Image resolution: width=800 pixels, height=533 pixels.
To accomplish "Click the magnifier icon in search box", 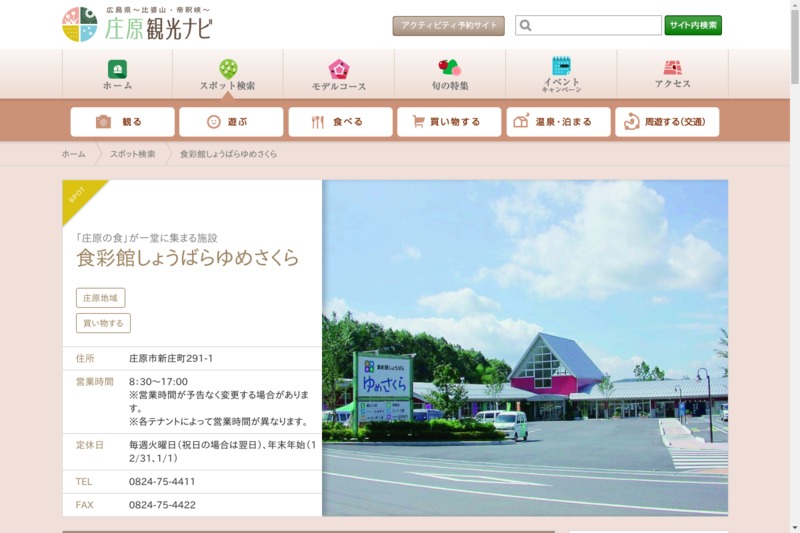I will tap(526, 26).
